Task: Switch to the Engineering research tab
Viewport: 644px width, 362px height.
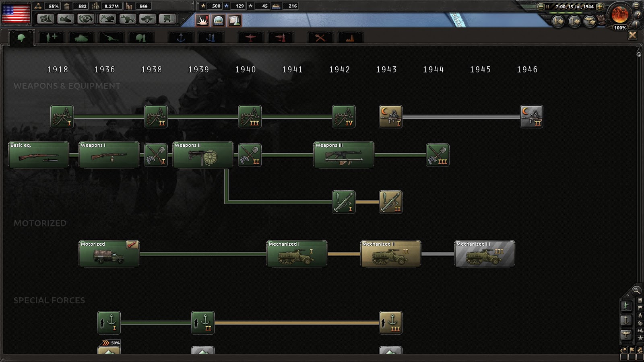Action: (x=320, y=38)
